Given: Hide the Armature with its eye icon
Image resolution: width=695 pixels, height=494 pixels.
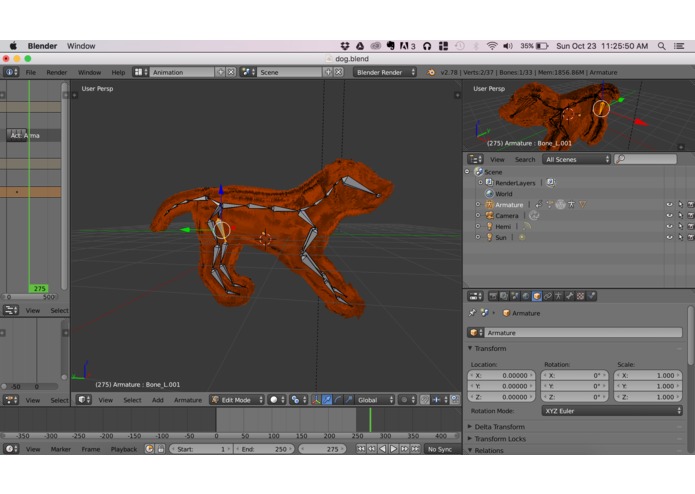Looking at the screenshot, I should coord(669,205).
